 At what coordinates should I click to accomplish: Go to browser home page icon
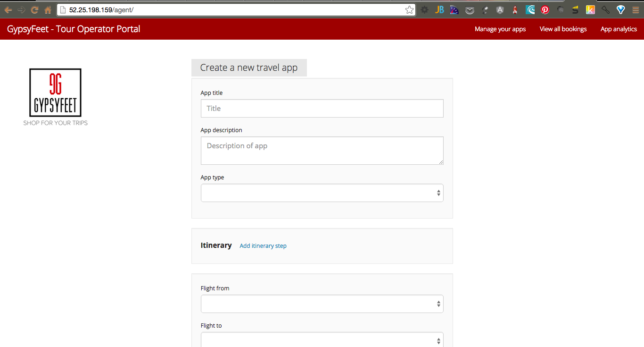tap(48, 9)
